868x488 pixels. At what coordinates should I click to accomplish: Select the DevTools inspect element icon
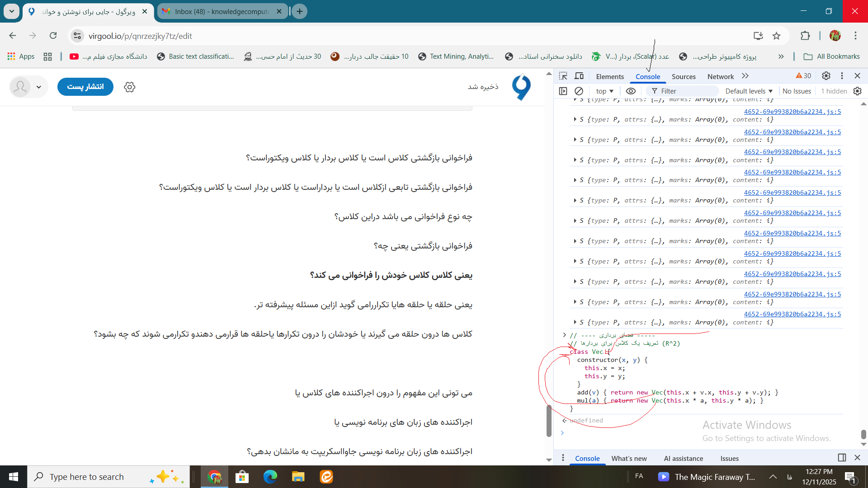[563, 76]
